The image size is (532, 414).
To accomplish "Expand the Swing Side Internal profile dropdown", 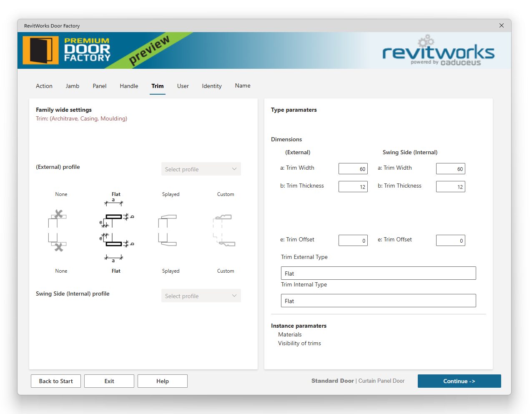I will tap(201, 296).
